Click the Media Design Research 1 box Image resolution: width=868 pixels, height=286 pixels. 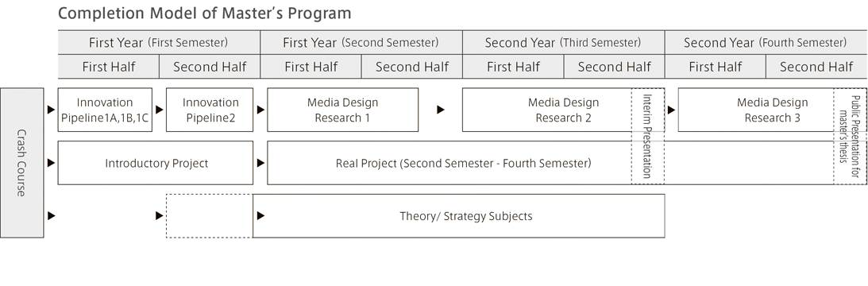click(x=342, y=110)
